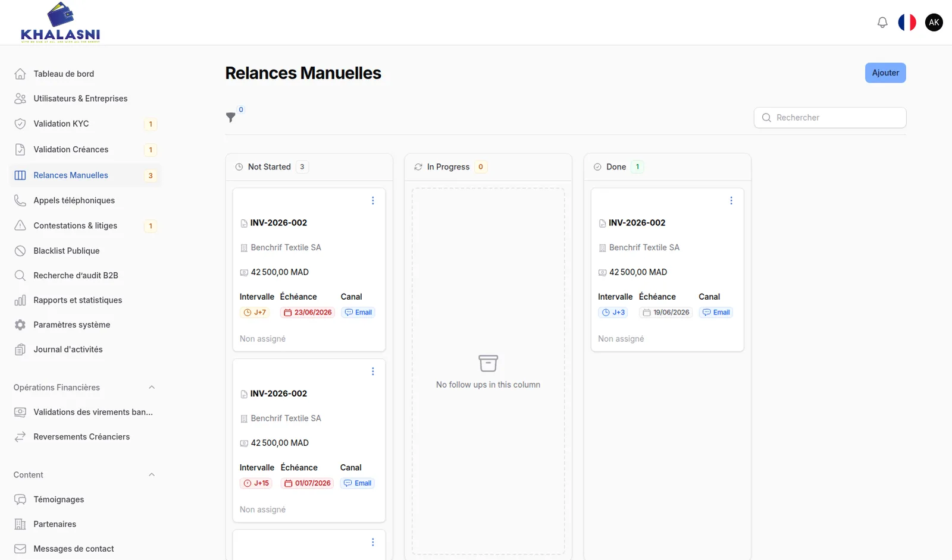This screenshot has width=952, height=560.
Task: Click the Khalasni logo
Action: 60,23
